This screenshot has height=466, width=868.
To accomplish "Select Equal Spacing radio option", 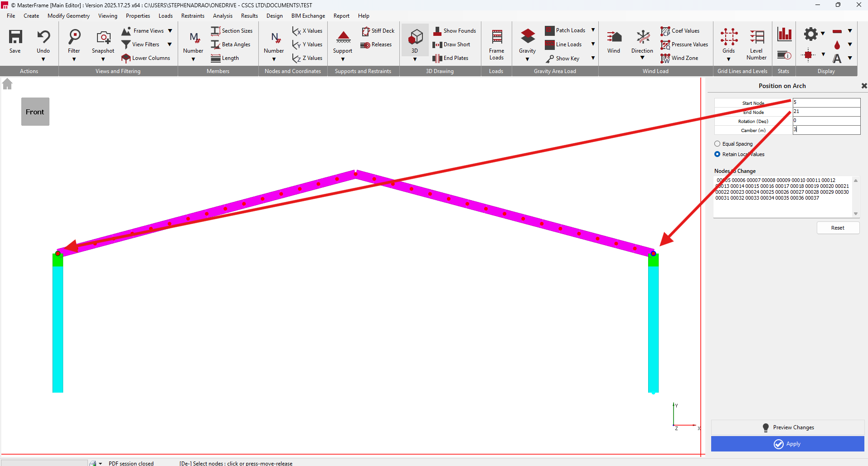I will [x=717, y=144].
